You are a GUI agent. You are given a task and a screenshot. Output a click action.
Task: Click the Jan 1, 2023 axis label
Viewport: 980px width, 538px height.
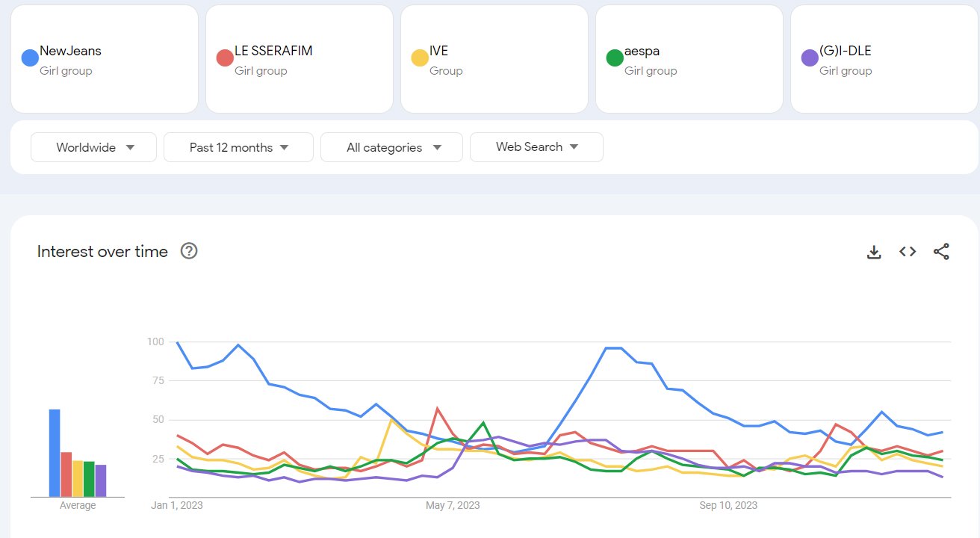(177, 506)
